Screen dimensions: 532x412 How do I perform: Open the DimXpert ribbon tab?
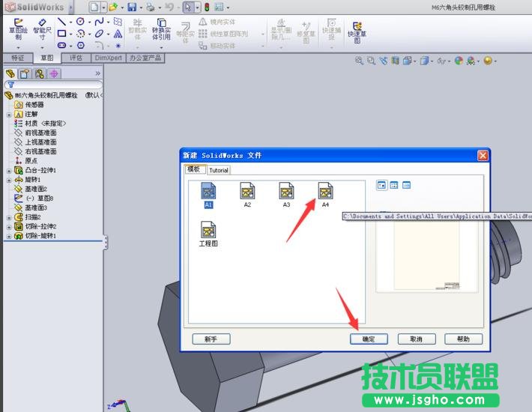[x=108, y=58]
